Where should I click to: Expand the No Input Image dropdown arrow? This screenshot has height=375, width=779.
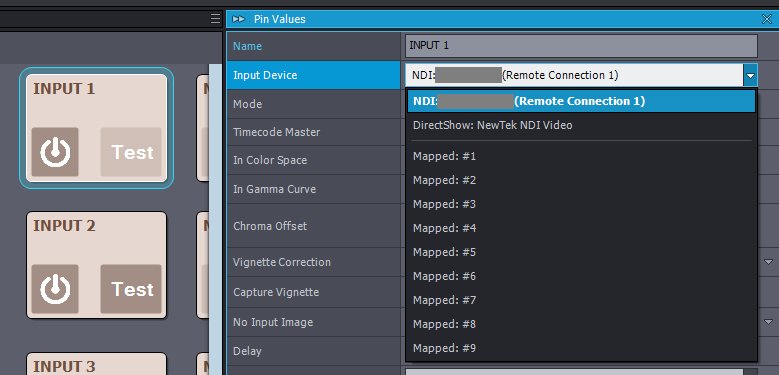769,322
